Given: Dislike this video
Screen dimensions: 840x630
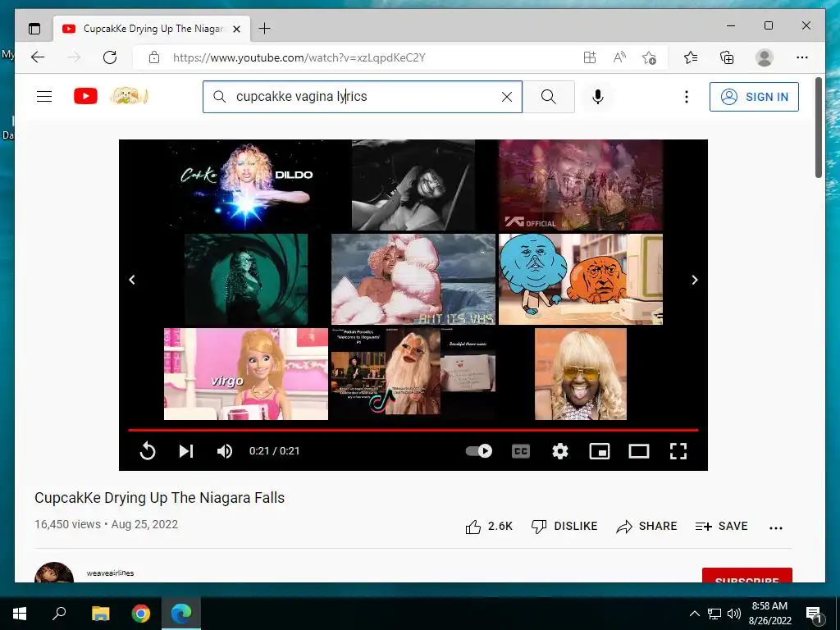Looking at the screenshot, I should click(x=564, y=527).
